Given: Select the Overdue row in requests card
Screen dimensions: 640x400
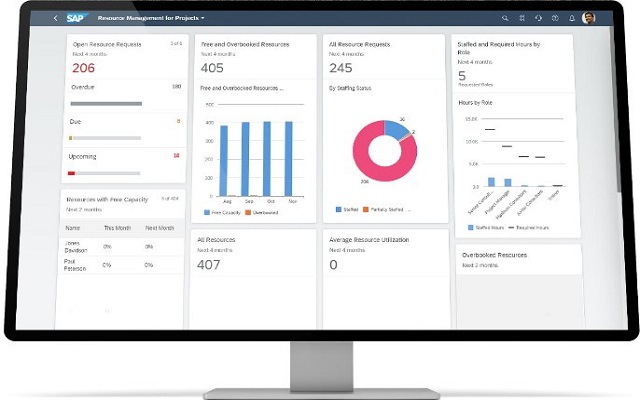Looking at the screenshot, I should [126, 96].
